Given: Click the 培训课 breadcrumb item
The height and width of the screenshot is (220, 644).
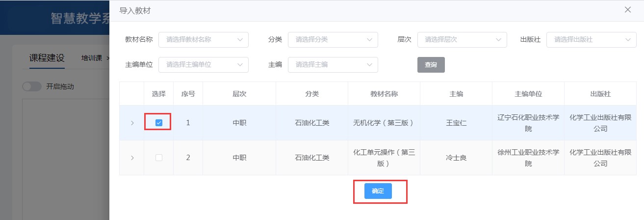Looking at the screenshot, I should pos(92,58).
